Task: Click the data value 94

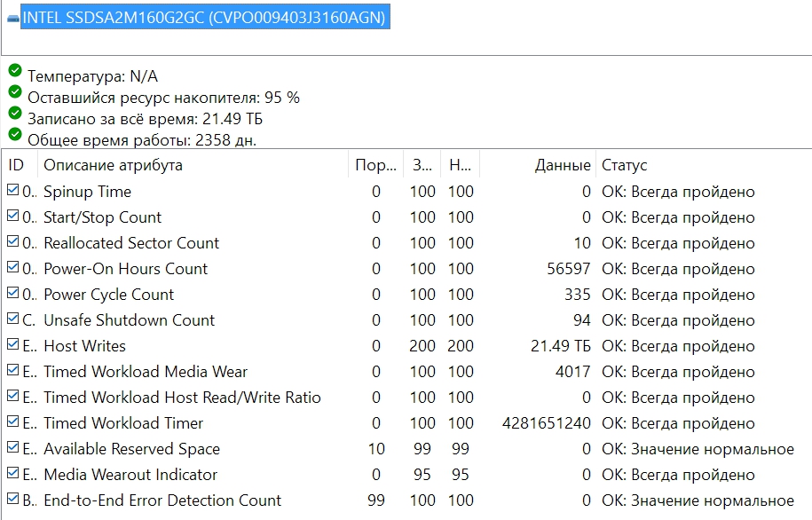Action: click(582, 320)
